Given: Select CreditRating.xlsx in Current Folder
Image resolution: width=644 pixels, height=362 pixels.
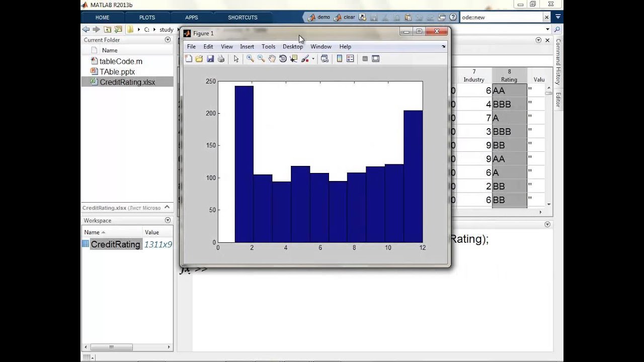Looking at the screenshot, I should click(127, 82).
